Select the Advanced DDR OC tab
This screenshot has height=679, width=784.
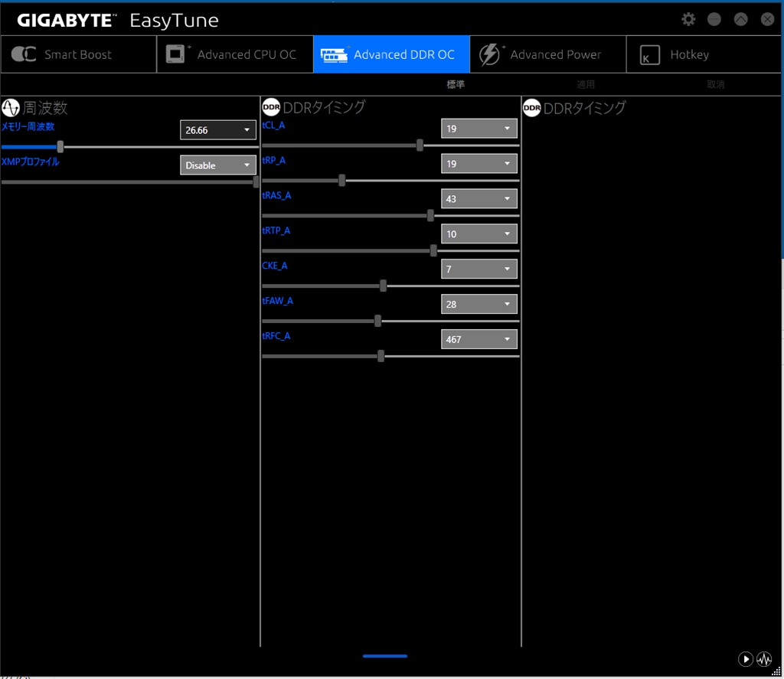[391, 54]
